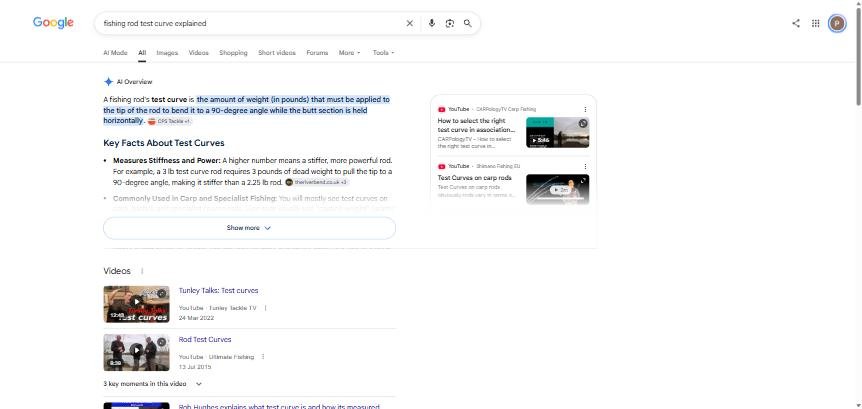Open How to select the right test curve
The image size is (862, 409).
click(x=476, y=125)
